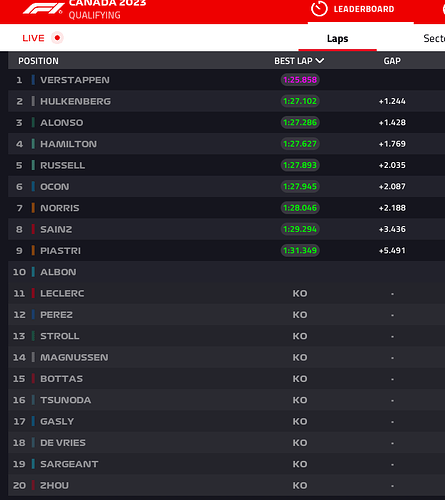The image size is (445, 500).
Task: Click the POSITION column header
Action: click(38, 61)
